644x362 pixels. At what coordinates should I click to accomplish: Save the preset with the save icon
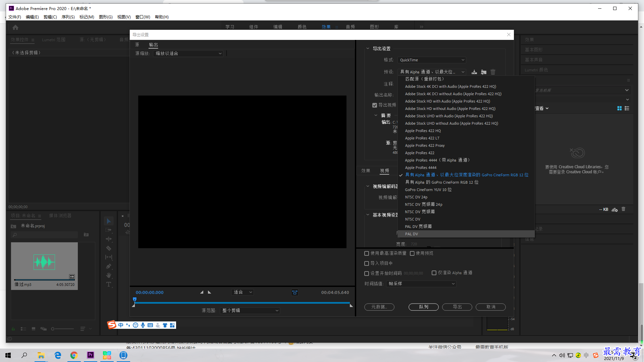474,72
